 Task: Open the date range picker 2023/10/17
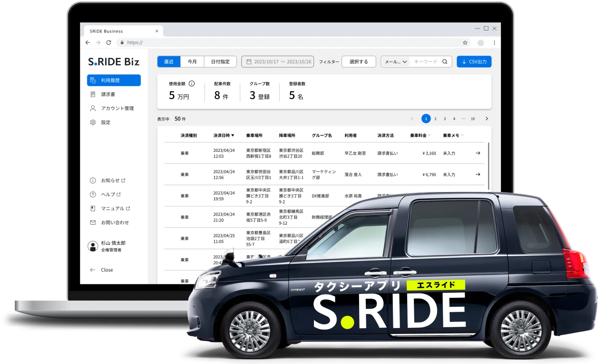278,61
